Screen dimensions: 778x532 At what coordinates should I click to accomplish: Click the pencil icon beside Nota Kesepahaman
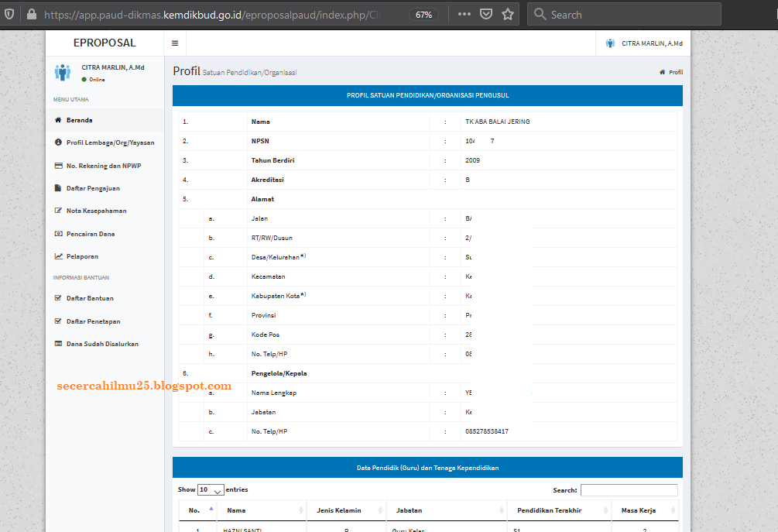(58, 210)
